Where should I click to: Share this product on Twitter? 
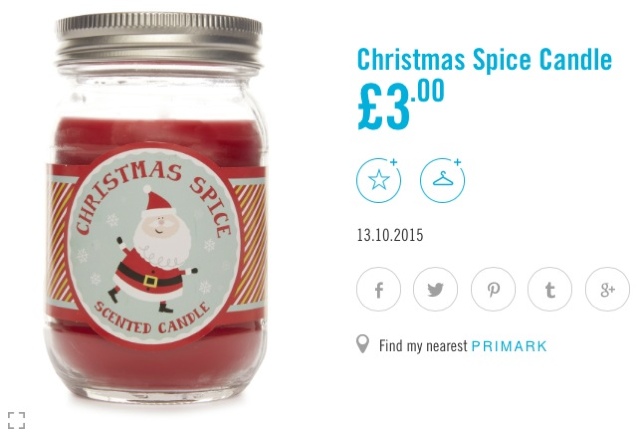point(436,289)
